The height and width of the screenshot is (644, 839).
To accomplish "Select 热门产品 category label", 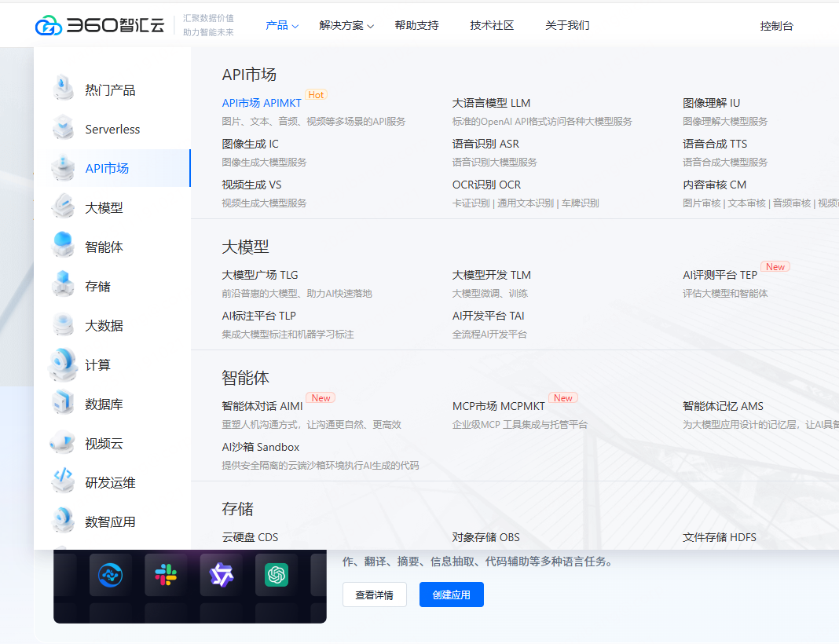I will point(110,90).
